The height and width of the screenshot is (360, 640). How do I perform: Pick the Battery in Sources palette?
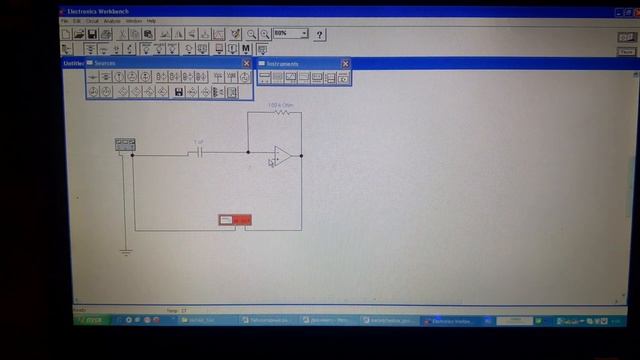(106, 77)
